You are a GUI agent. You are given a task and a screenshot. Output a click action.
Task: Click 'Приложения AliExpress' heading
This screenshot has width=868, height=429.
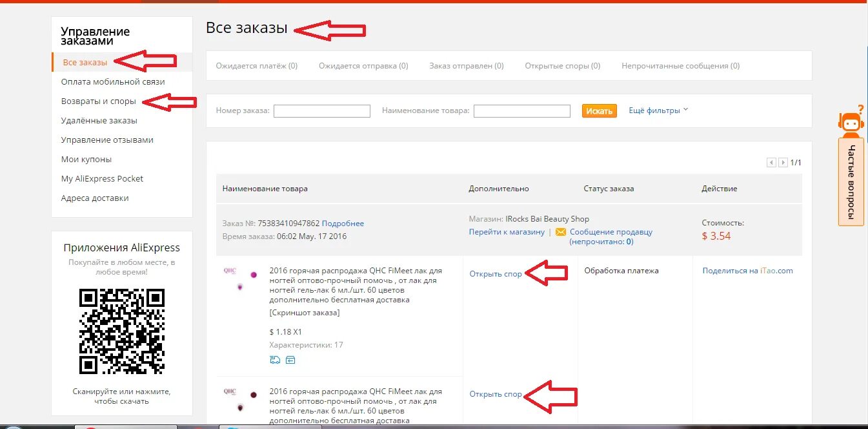(x=122, y=247)
